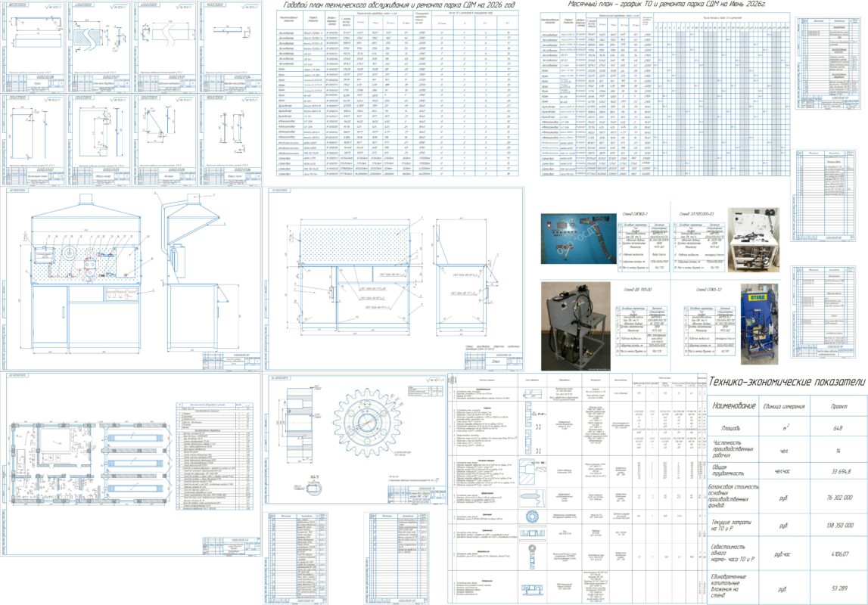Click the value 53 289

pyautogui.click(x=839, y=588)
